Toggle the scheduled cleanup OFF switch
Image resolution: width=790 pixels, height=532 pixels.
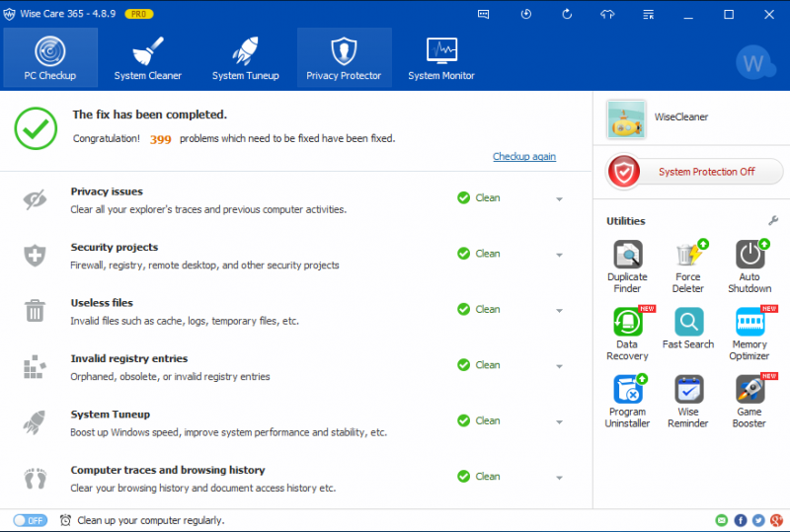click(31, 520)
